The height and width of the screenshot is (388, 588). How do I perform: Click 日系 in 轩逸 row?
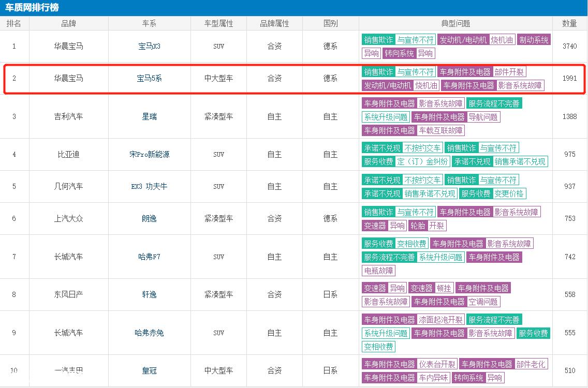pos(330,295)
